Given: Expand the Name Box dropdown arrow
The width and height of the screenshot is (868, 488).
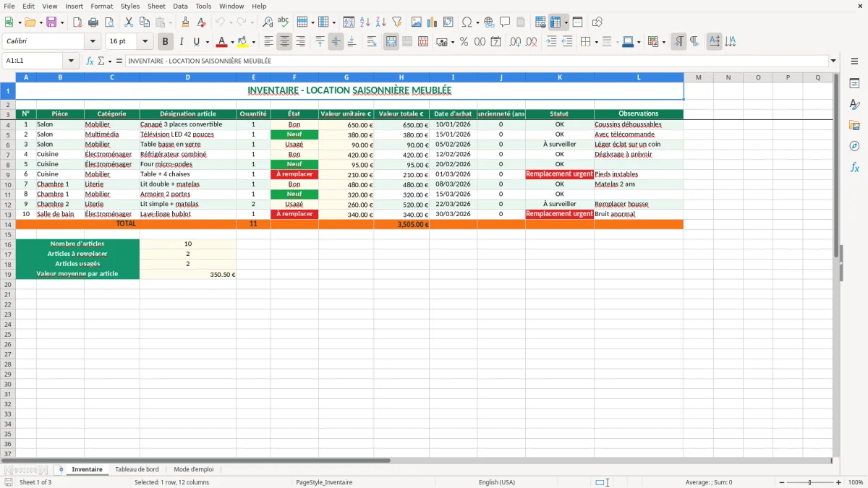Looking at the screenshot, I should pos(71,61).
